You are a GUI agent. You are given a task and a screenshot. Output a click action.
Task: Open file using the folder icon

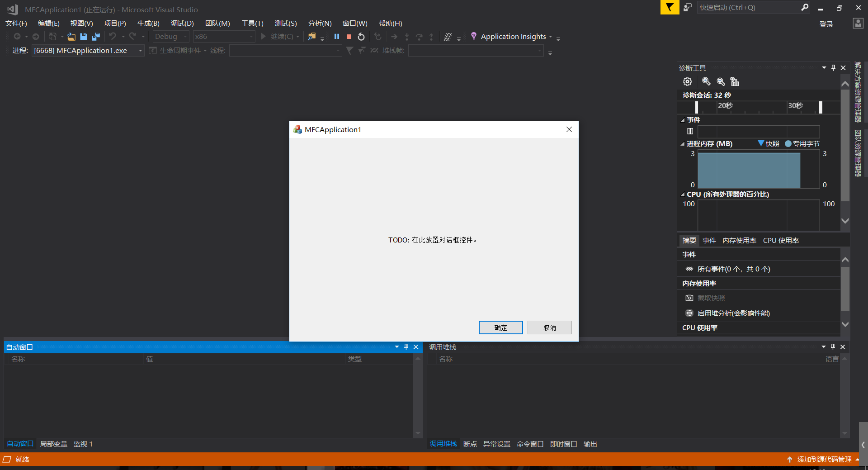click(71, 37)
